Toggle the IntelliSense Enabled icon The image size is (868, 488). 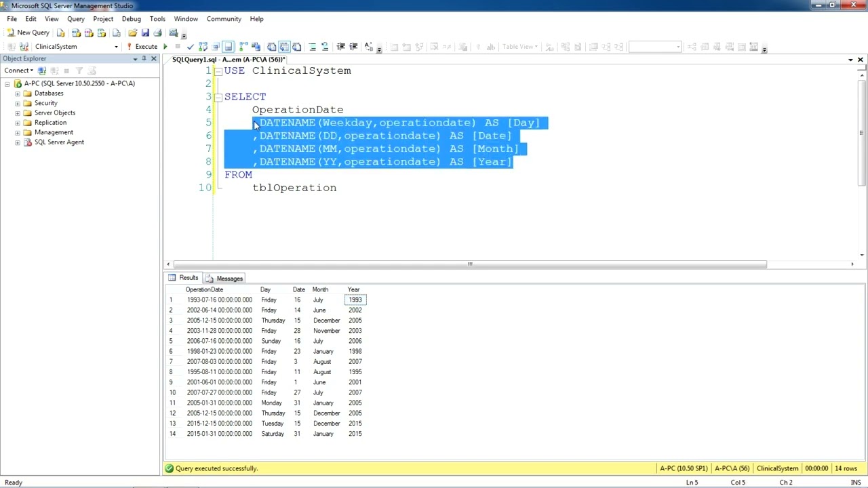point(229,47)
